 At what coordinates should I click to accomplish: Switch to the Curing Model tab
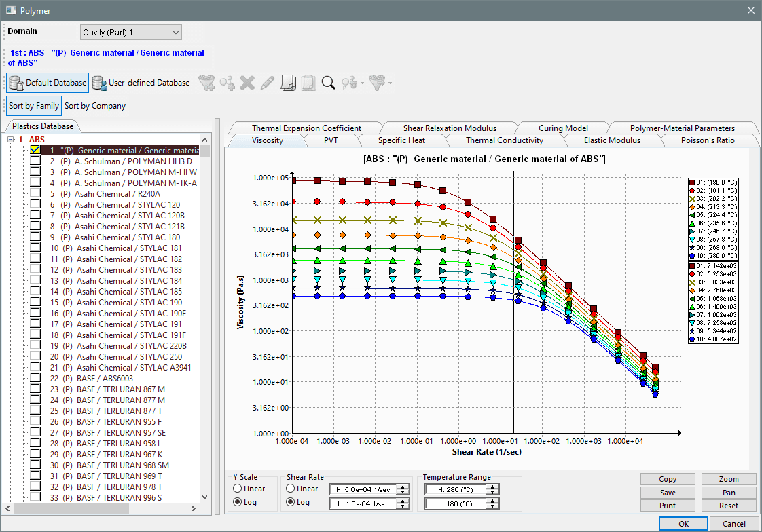pos(563,128)
